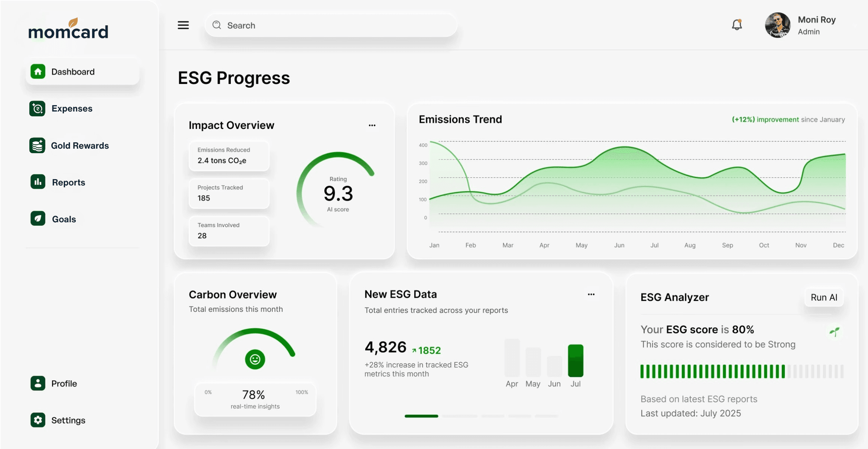
Task: Click the 400 axis label on chart
Action: [x=423, y=145]
